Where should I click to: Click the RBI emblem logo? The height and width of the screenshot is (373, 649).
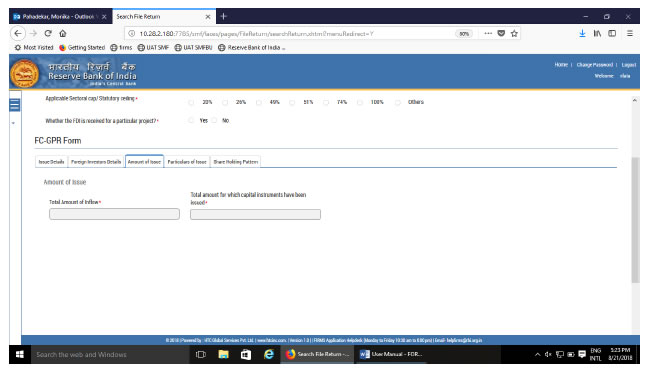pos(24,74)
